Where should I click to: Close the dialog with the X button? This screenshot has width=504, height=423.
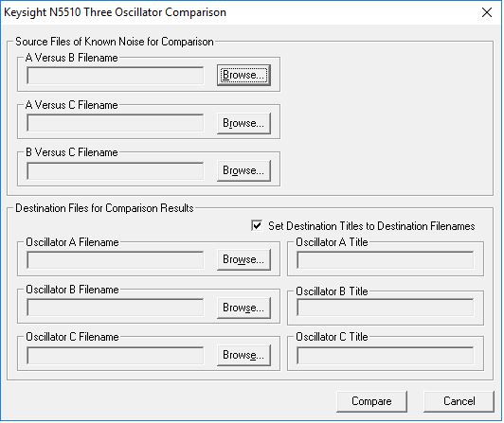tap(487, 12)
